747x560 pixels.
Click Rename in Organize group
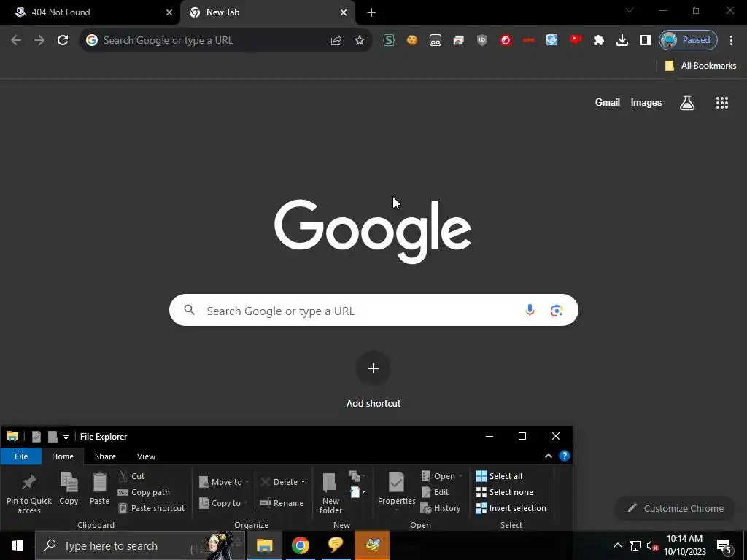point(282,503)
